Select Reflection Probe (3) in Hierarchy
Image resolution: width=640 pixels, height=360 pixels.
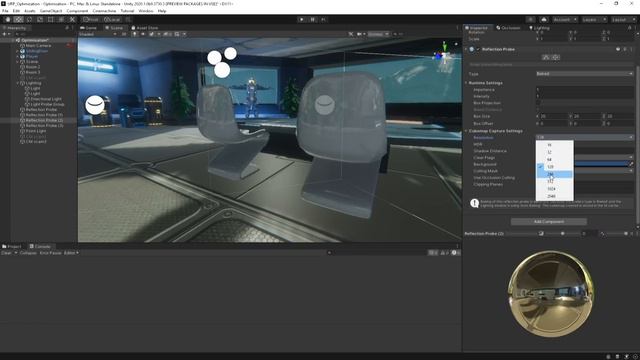(44, 126)
